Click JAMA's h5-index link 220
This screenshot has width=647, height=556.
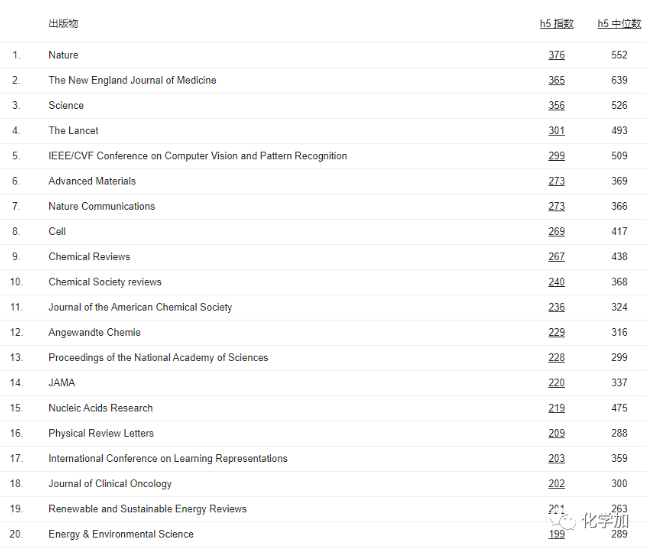tap(556, 383)
